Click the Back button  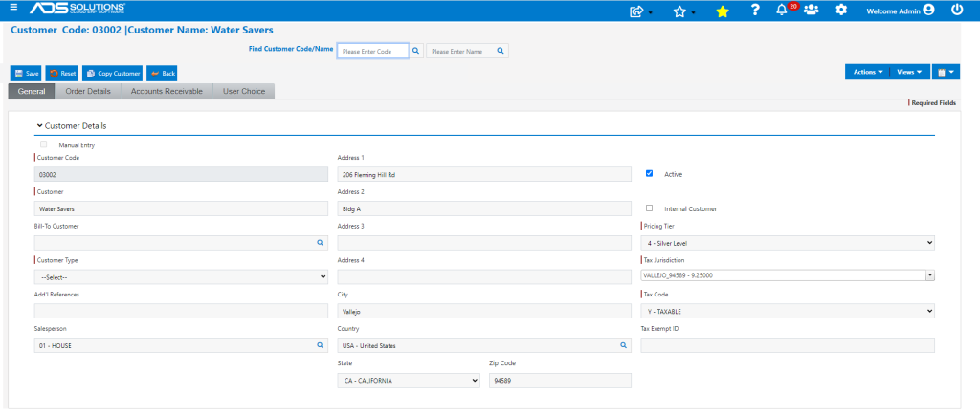(163, 74)
